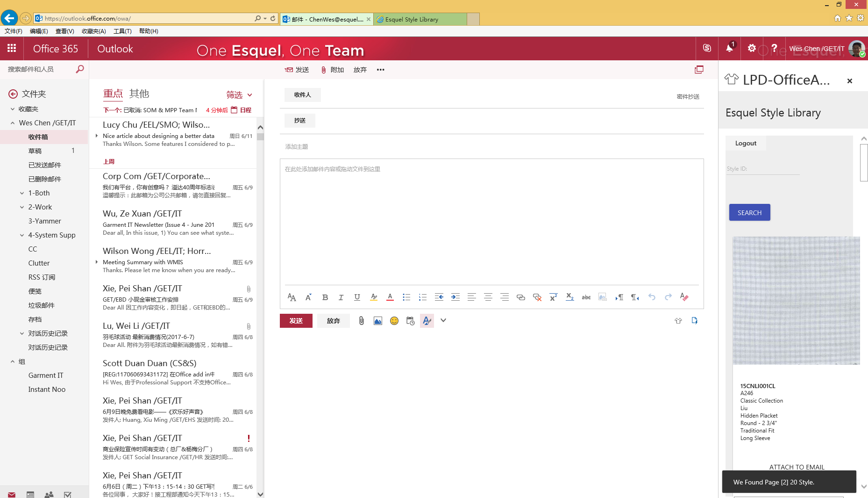Open the 文件(F) menu
This screenshot has height=498, width=868.
[x=14, y=31]
